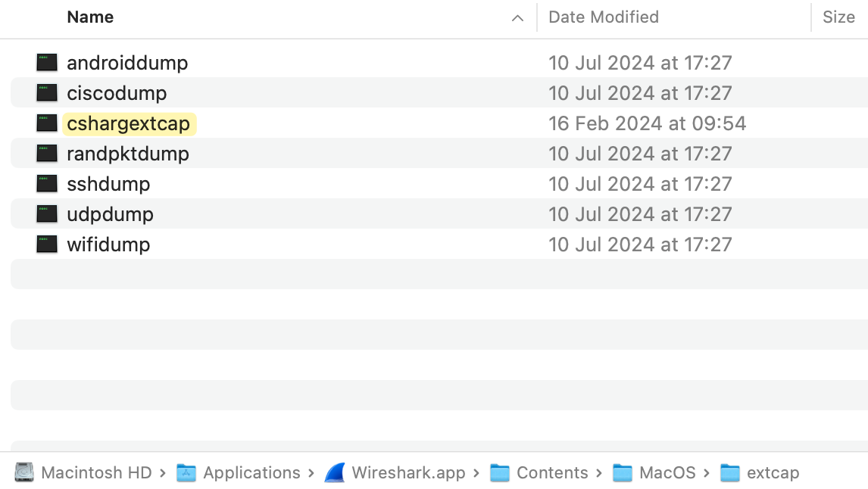Navigate to MacOS folder in path bar
Screen dimensions: 868x489
[667, 473]
